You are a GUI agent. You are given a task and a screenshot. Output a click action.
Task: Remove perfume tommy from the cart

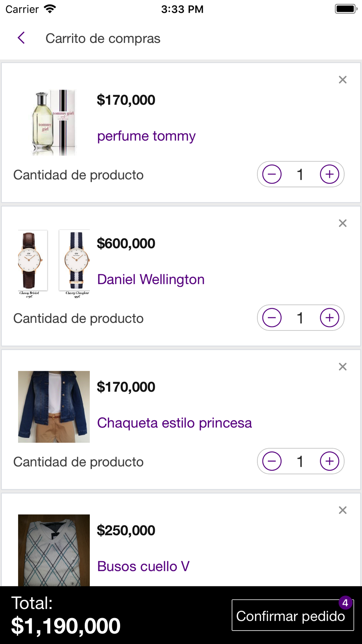pyautogui.click(x=342, y=80)
